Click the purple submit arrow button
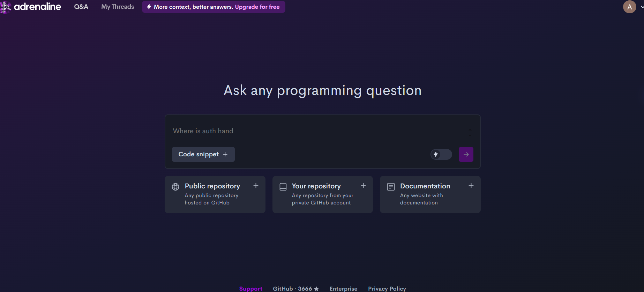This screenshot has height=292, width=644. (x=466, y=154)
